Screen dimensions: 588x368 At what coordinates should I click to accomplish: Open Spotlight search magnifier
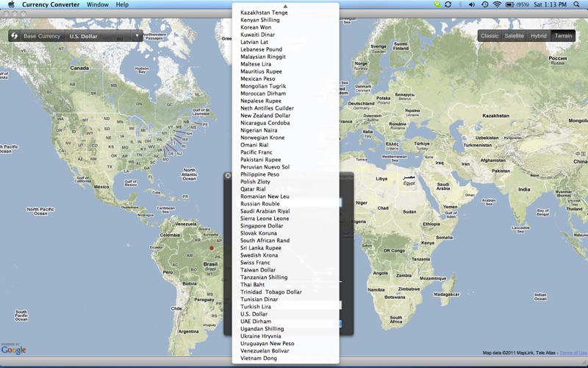(x=576, y=4)
